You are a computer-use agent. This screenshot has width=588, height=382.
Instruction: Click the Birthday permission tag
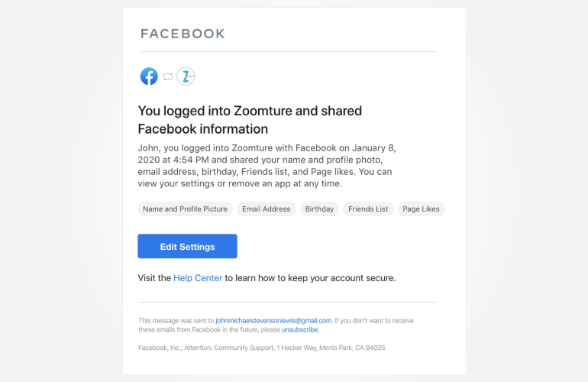(319, 209)
